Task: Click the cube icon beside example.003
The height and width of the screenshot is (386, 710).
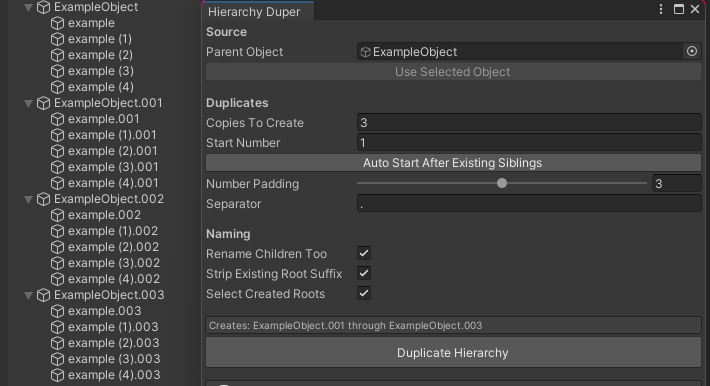Action: pyautogui.click(x=58, y=311)
